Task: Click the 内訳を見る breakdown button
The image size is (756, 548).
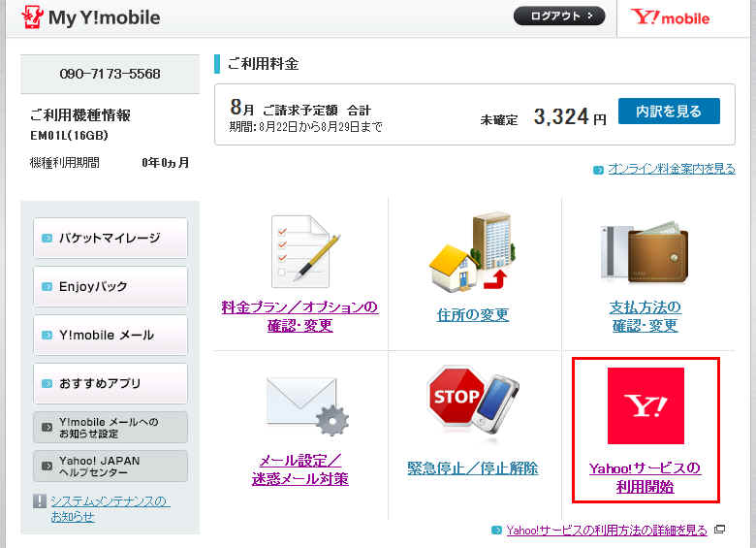Action: pos(669,111)
